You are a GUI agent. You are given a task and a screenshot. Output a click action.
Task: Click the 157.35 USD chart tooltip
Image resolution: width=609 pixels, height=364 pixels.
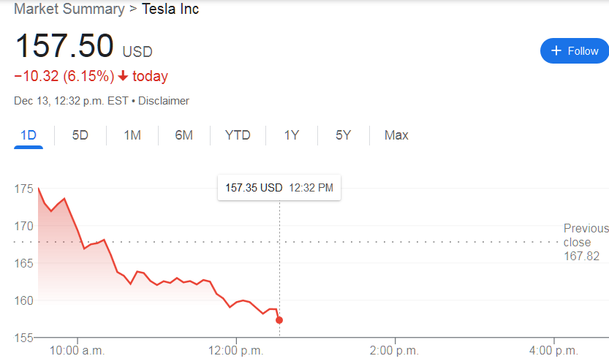(x=279, y=188)
